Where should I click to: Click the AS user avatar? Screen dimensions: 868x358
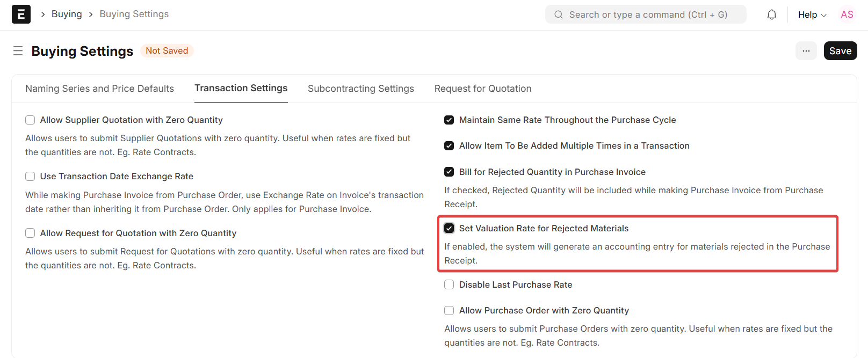(847, 14)
